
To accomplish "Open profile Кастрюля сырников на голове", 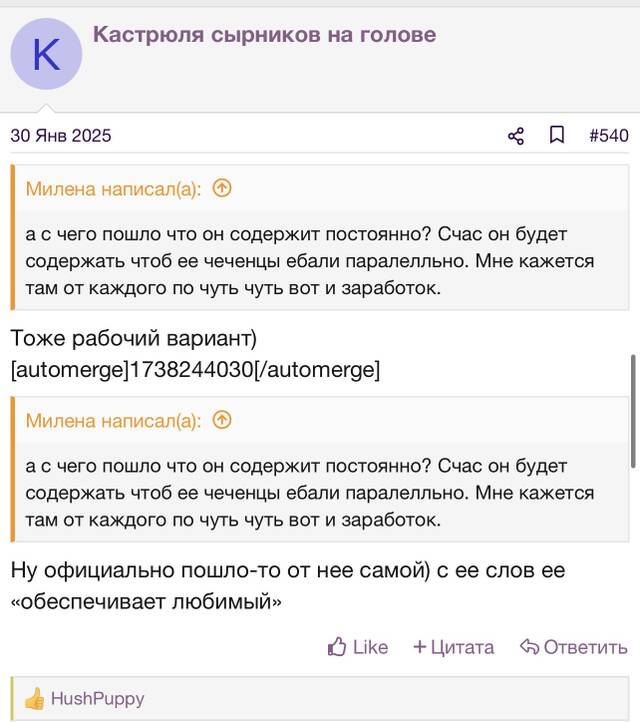I will click(x=264, y=35).
